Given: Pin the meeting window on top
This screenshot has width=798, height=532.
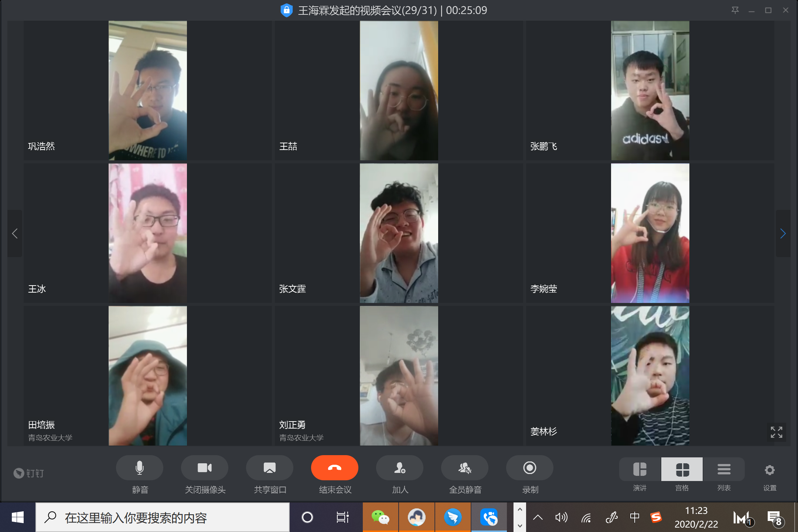Looking at the screenshot, I should pyautogui.click(x=735, y=10).
